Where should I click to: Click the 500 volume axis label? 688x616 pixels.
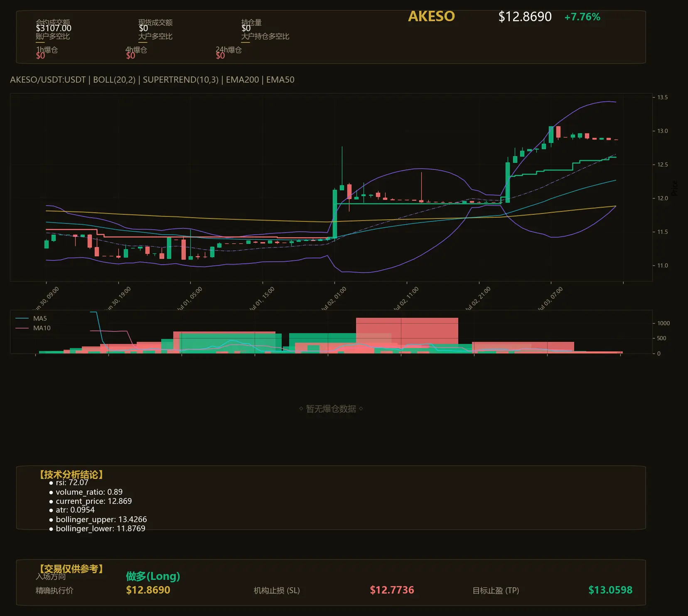[661, 338]
